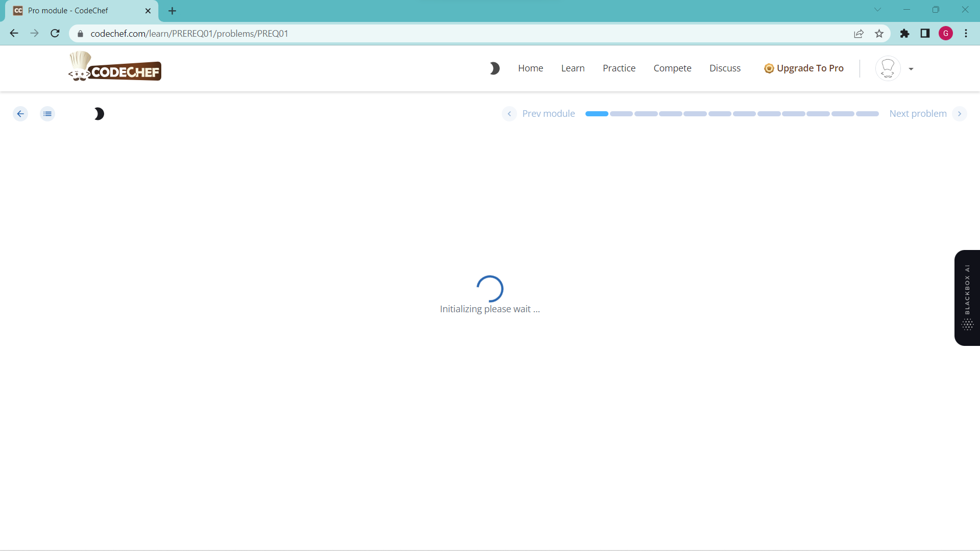The width and height of the screenshot is (980, 551).
Task: Toggle dark mode in top navigation
Action: coord(494,68)
